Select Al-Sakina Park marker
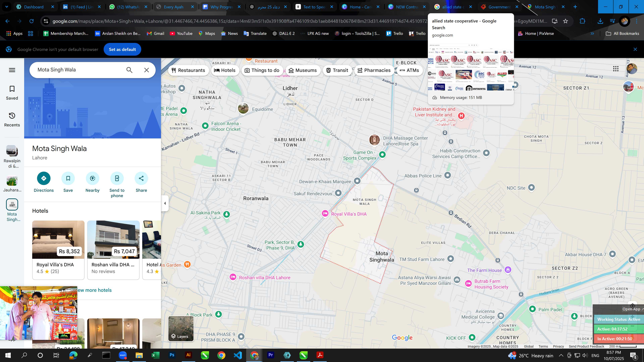The image size is (644, 362). (x=227, y=214)
